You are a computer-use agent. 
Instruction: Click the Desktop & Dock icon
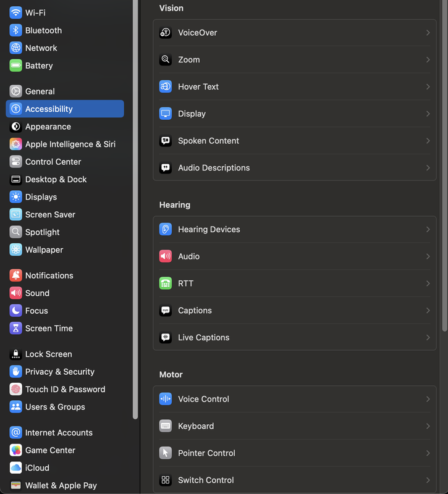(16, 180)
